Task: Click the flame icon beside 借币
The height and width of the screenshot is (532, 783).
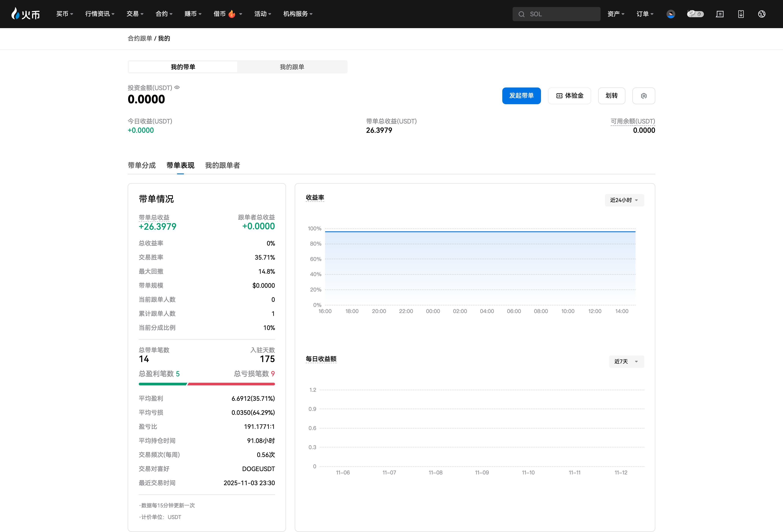Action: [x=232, y=14]
